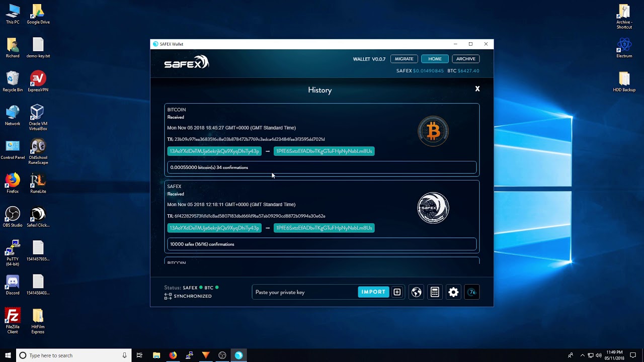644x362 pixels.
Task: Click the taskbar search box
Action: click(x=74, y=355)
